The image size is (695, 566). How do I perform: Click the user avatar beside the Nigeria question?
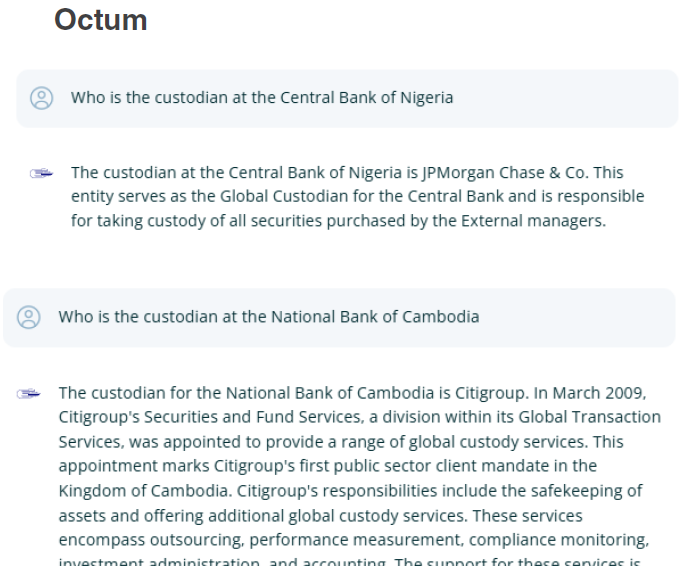42,98
